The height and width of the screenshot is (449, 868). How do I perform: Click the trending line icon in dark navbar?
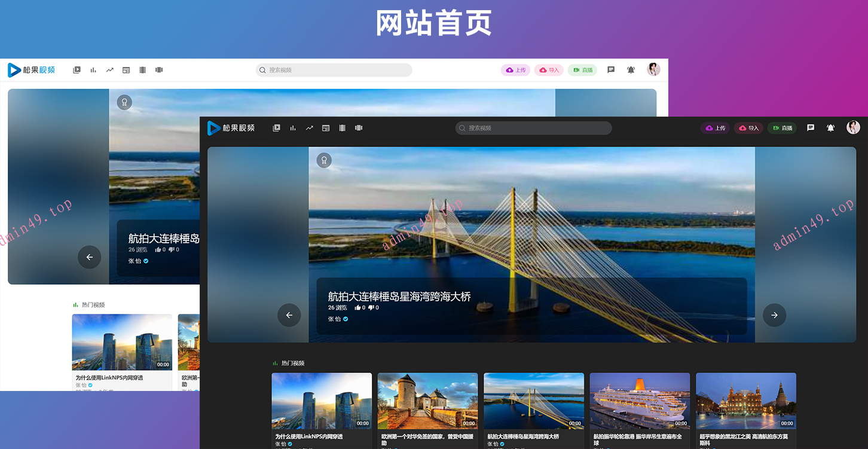coord(310,128)
